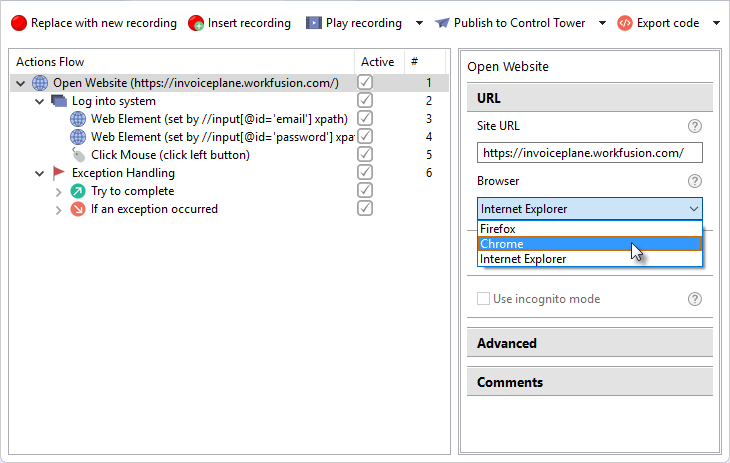The width and height of the screenshot is (730, 463).
Task: Uncheck Active for password Web Element row
Action: tap(365, 136)
